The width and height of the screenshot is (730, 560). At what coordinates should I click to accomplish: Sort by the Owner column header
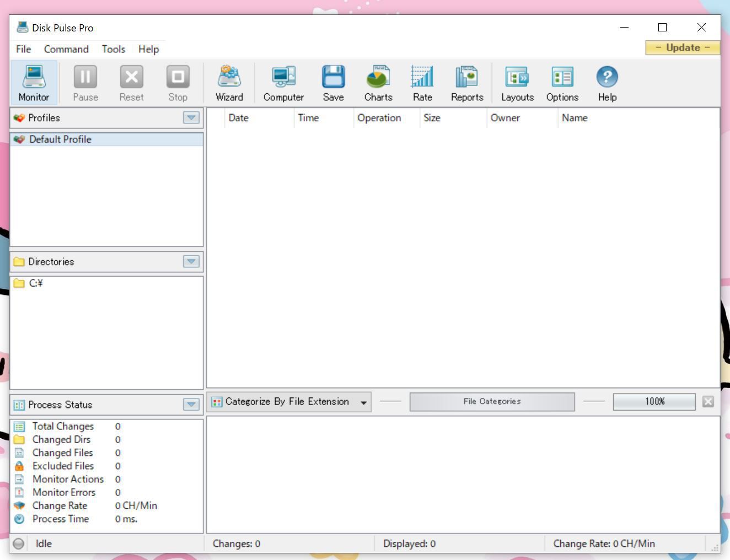(x=523, y=118)
